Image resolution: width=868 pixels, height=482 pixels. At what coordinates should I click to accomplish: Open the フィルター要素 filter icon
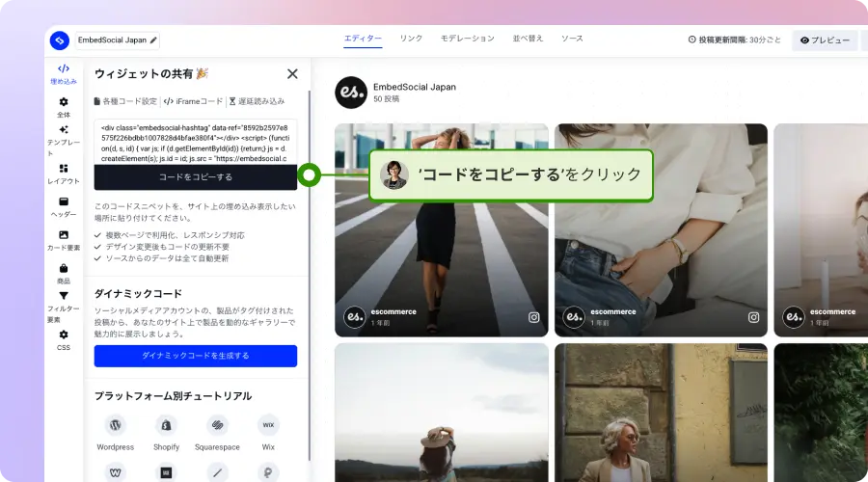[64, 297]
